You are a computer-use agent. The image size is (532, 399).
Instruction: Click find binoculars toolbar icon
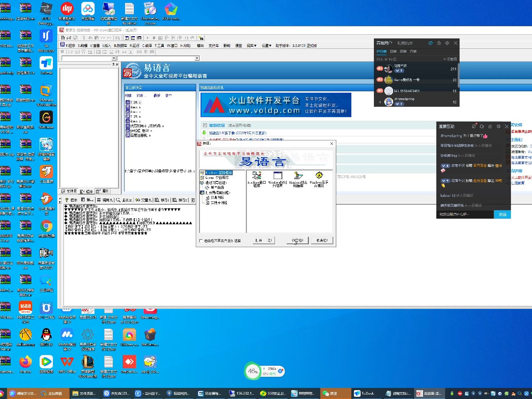point(201,38)
